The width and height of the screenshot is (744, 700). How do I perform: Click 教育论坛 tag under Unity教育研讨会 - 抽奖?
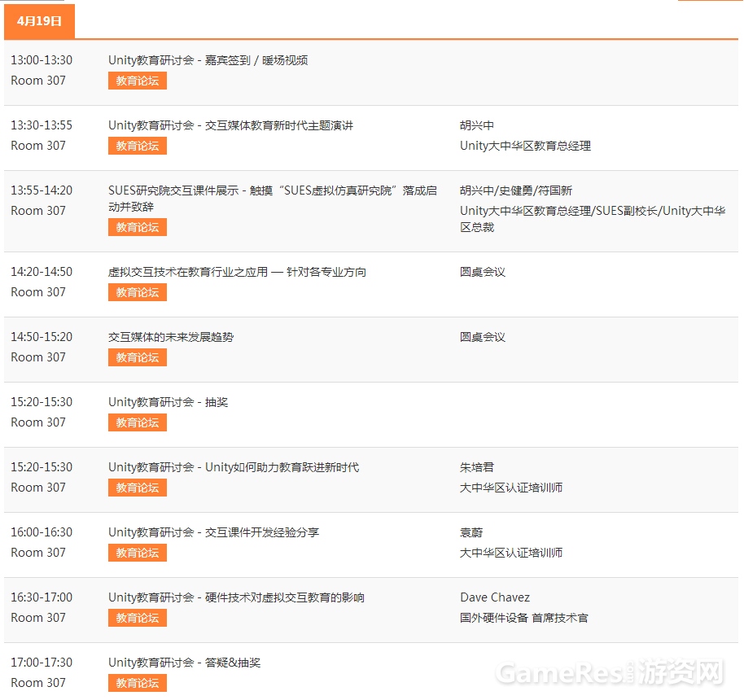click(x=137, y=422)
